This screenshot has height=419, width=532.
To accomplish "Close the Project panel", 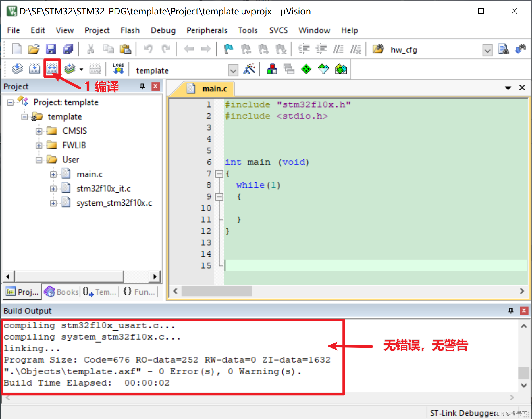I will click(x=156, y=86).
